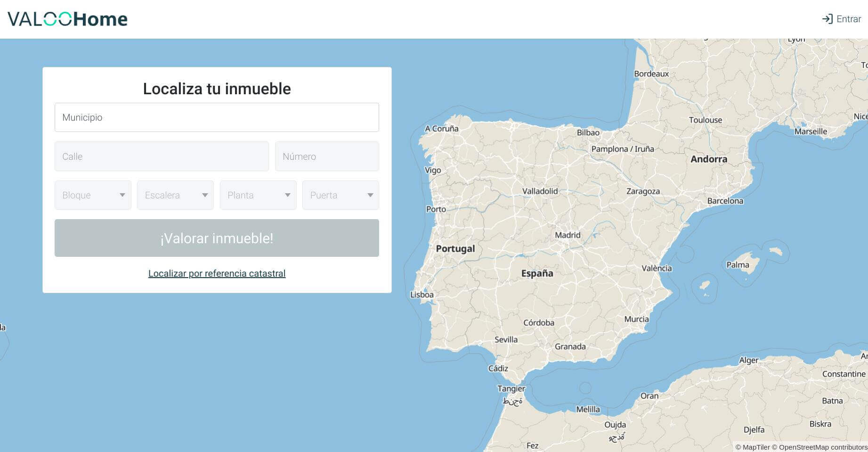Click the Fez map label
Viewport: 868px width, 452px height.
click(532, 445)
